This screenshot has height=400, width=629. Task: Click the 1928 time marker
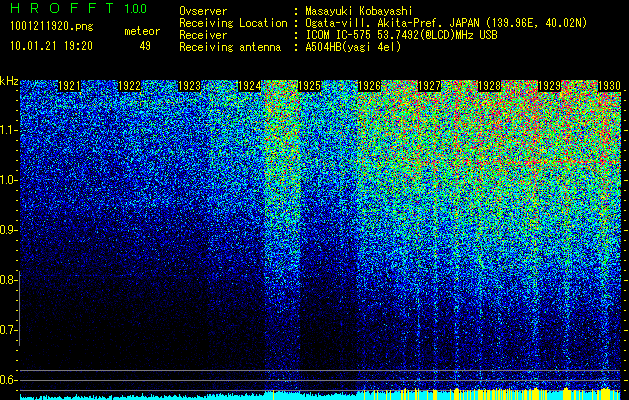pyautogui.click(x=489, y=86)
